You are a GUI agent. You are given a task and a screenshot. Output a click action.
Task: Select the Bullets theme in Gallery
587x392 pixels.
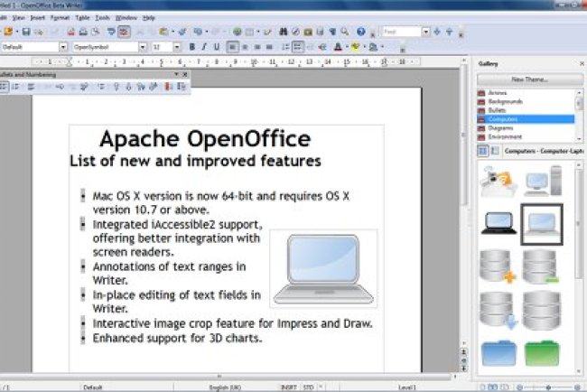pyautogui.click(x=526, y=110)
